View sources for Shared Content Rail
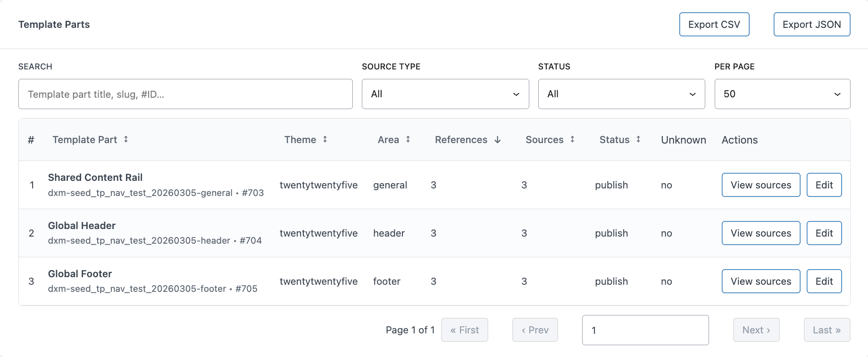The width and height of the screenshot is (868, 357). pos(760,185)
